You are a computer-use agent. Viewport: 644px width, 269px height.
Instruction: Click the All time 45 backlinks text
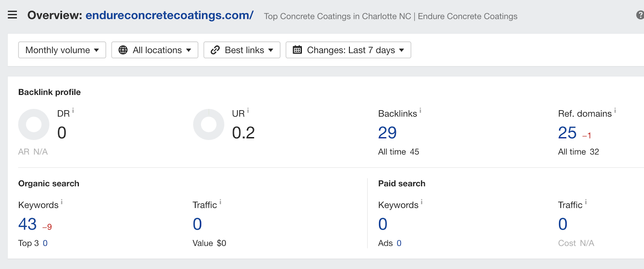click(398, 152)
